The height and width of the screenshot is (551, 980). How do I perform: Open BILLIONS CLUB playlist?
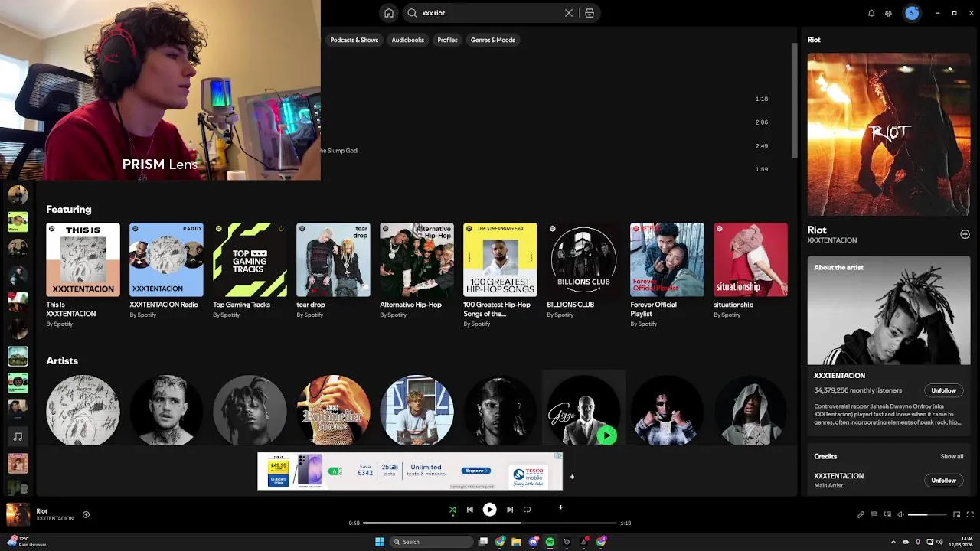pyautogui.click(x=583, y=271)
